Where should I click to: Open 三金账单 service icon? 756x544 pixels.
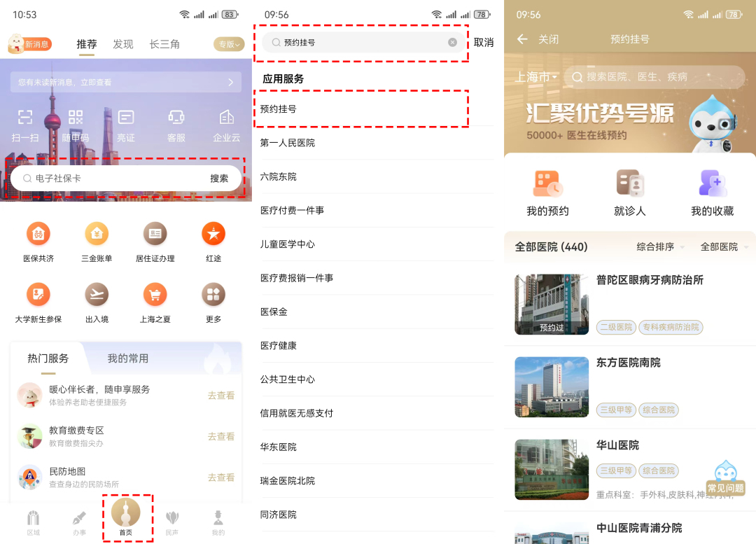click(97, 234)
